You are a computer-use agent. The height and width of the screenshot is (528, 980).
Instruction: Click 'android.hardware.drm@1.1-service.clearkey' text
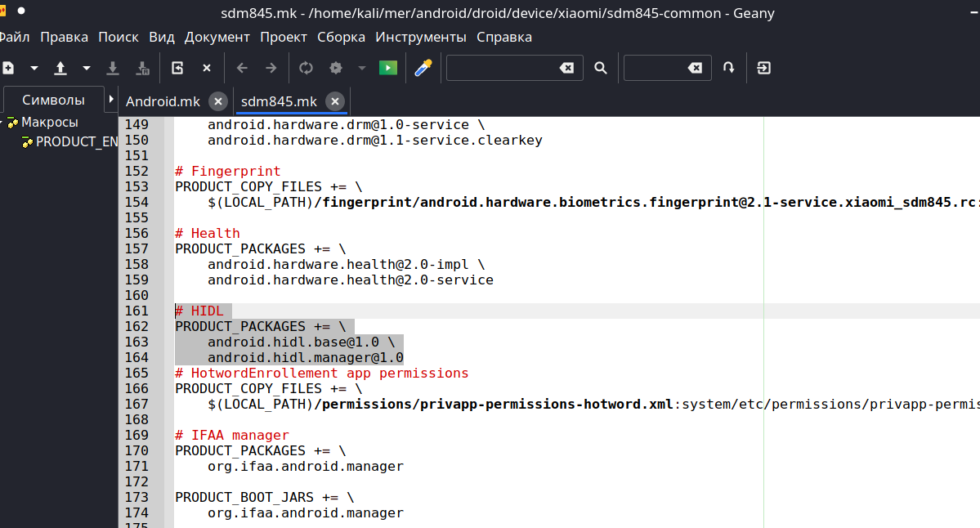click(375, 140)
